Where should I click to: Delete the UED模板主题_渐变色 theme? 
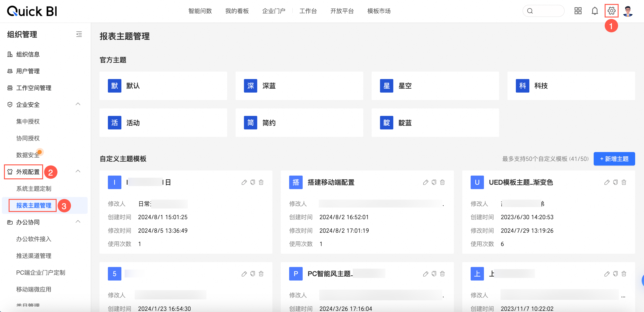point(624,182)
